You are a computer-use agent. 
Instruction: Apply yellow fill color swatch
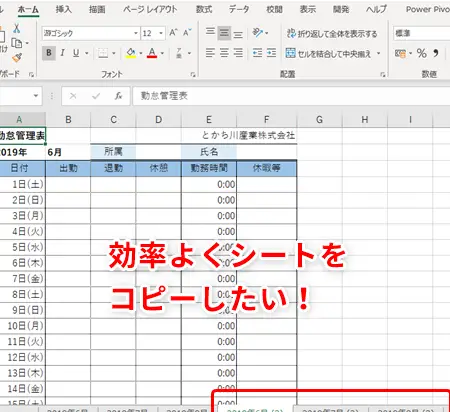[x=131, y=53]
